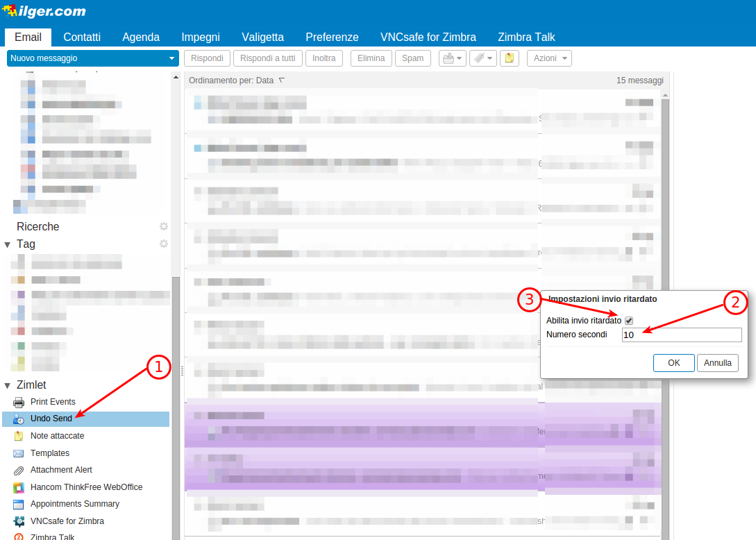Click the Attachment Alert paperclip icon
The image size is (756, 540).
point(19,470)
